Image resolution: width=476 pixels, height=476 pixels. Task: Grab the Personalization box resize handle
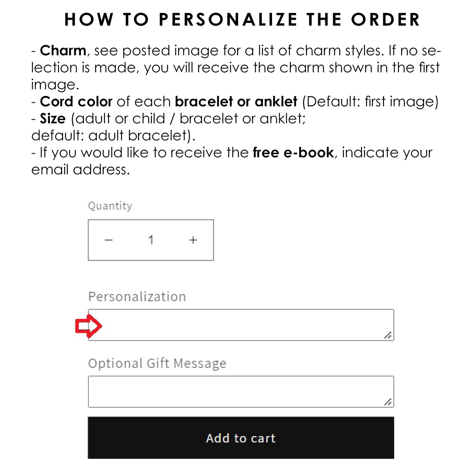pos(388,335)
